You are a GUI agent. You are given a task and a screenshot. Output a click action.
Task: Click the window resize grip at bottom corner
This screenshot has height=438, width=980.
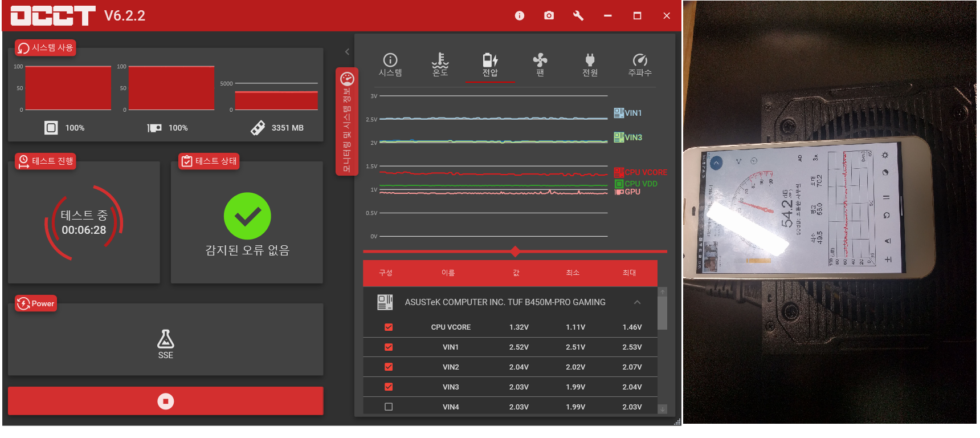point(677,422)
